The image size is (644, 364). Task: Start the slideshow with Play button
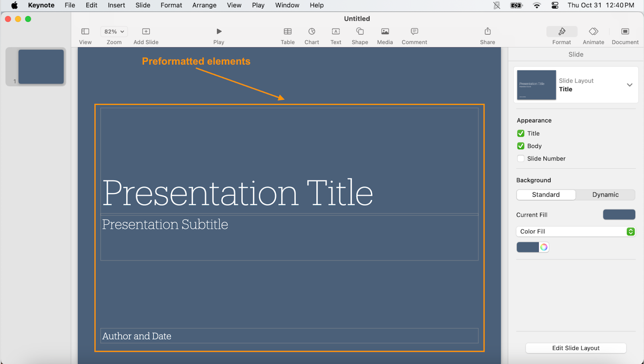219,32
